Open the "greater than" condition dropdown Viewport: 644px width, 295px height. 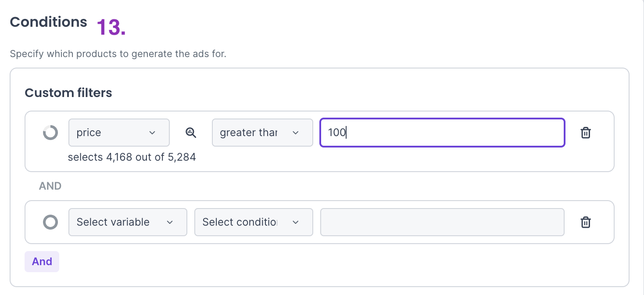click(262, 133)
